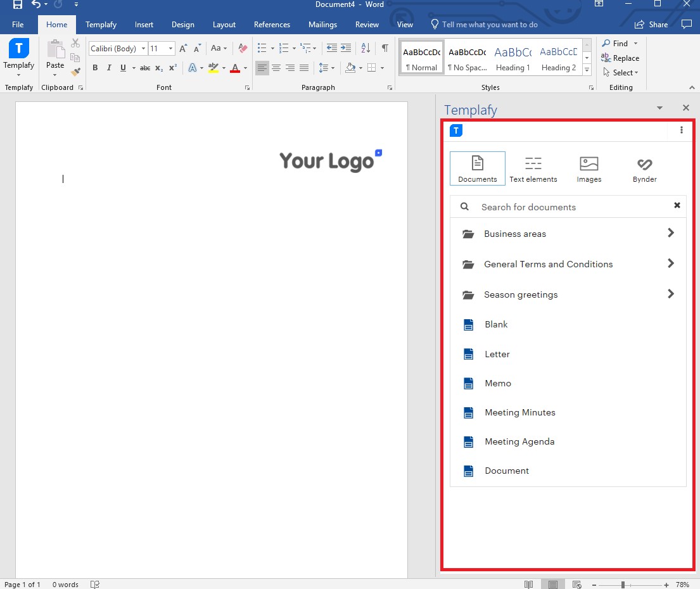Open the Templafy panel from the ribbon
Image resolution: width=700 pixels, height=589 pixels.
pyautogui.click(x=18, y=56)
